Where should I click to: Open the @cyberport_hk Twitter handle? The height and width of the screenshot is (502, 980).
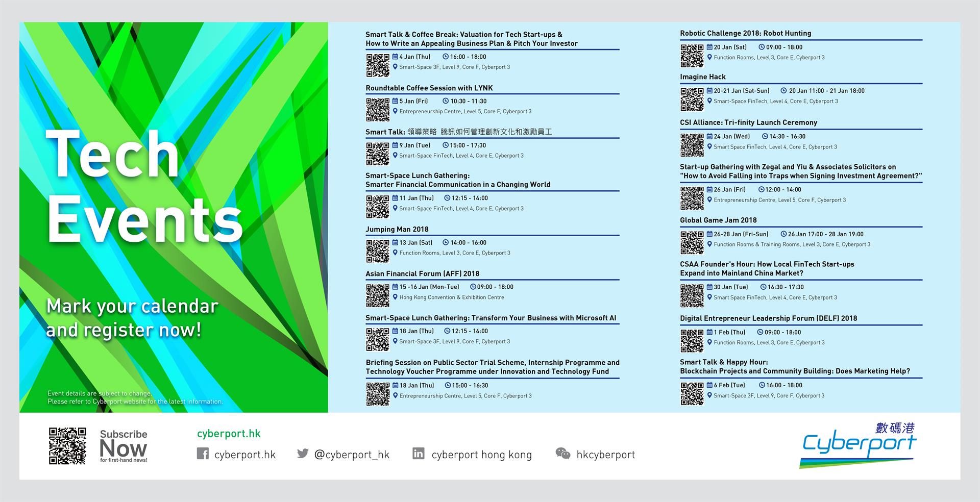tap(352, 455)
